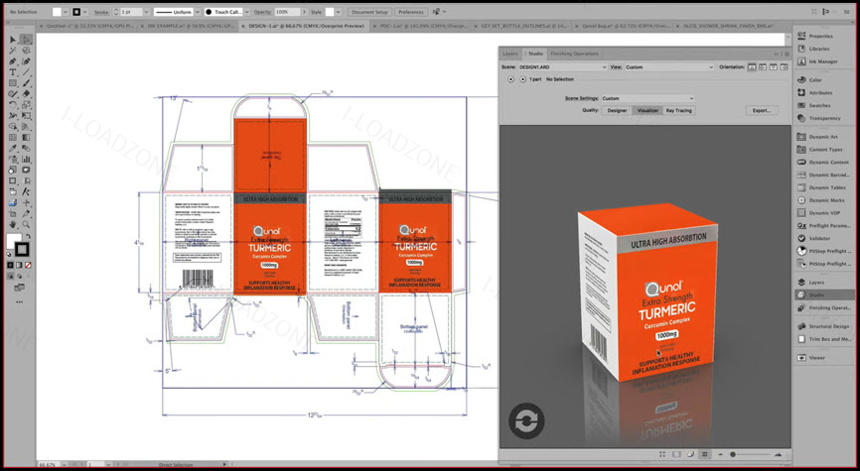Click the large white Fill swatch in toolbar

click(13, 241)
